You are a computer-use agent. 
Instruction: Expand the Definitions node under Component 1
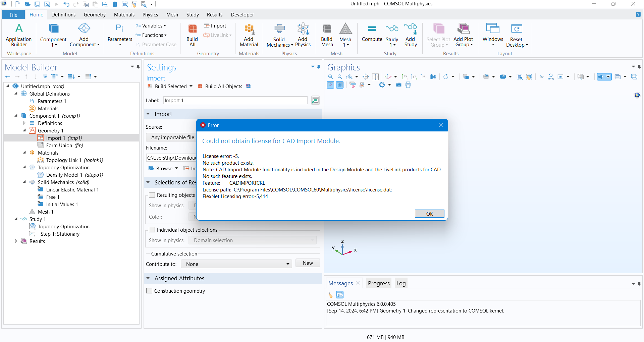(24, 123)
